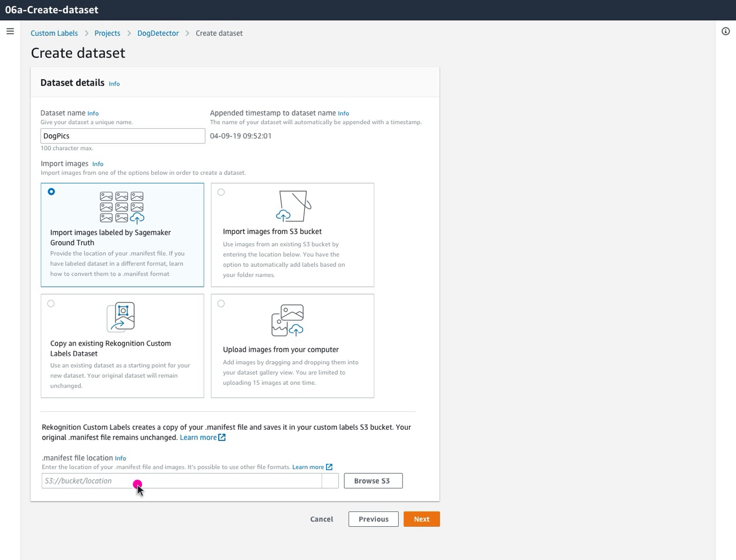Image resolution: width=736 pixels, height=560 pixels.
Task: Navigate to Custom Labels via breadcrumb
Action: [54, 33]
